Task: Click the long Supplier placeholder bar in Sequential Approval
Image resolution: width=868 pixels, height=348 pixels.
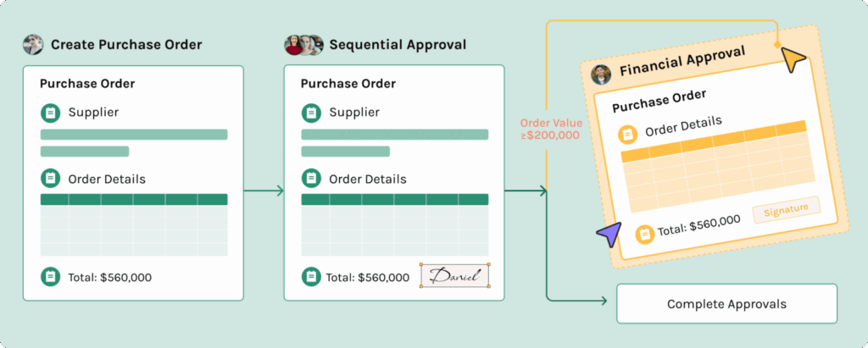Action: pos(395,135)
